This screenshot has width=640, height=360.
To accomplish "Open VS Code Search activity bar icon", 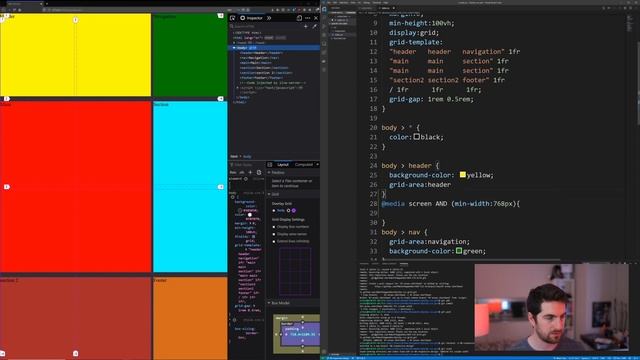I will [x=324, y=18].
